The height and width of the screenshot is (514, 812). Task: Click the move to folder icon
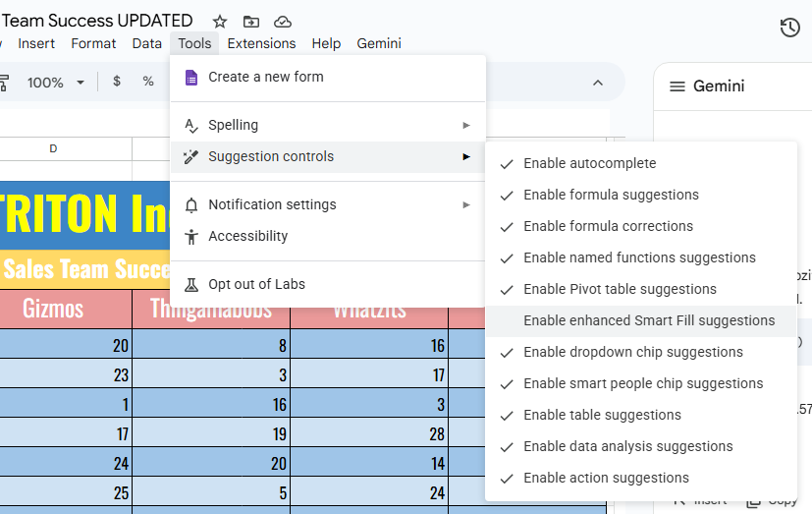coord(251,22)
